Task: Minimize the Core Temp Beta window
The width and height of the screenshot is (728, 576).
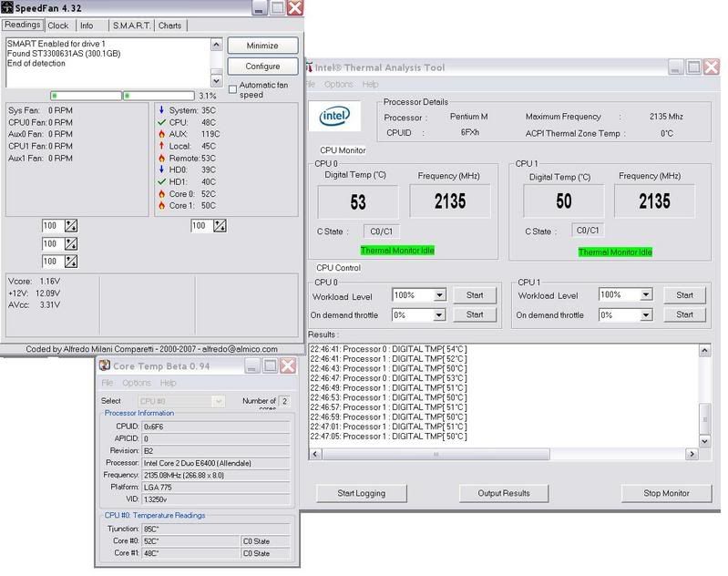Action: pos(252,366)
